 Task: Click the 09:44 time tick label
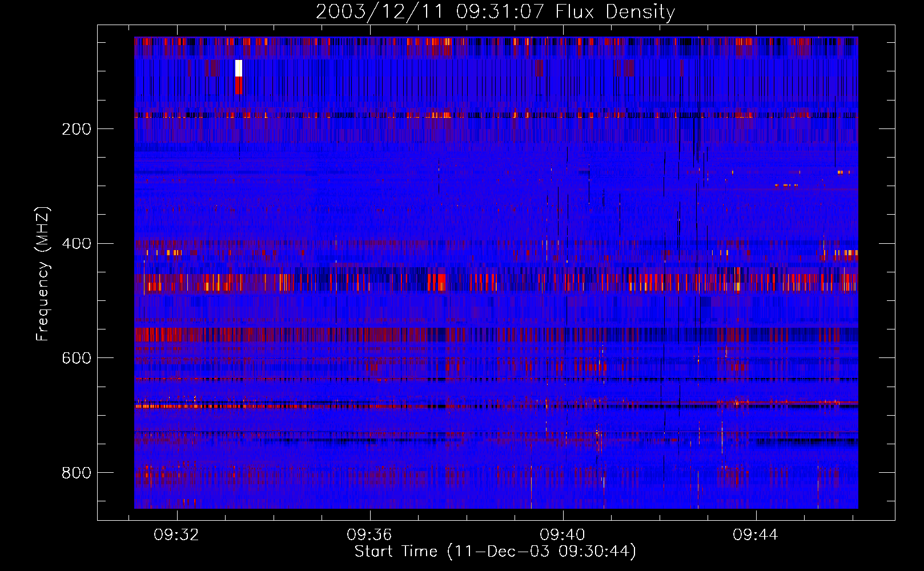756,535
